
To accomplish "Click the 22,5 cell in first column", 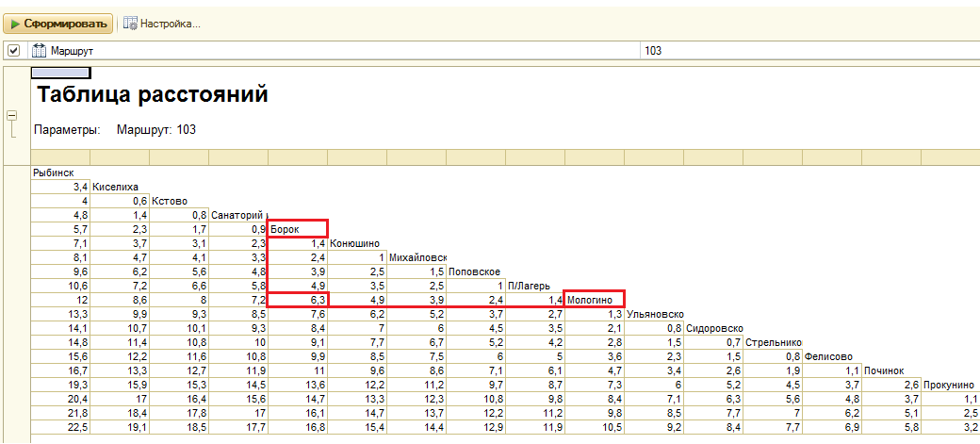I will (60, 427).
